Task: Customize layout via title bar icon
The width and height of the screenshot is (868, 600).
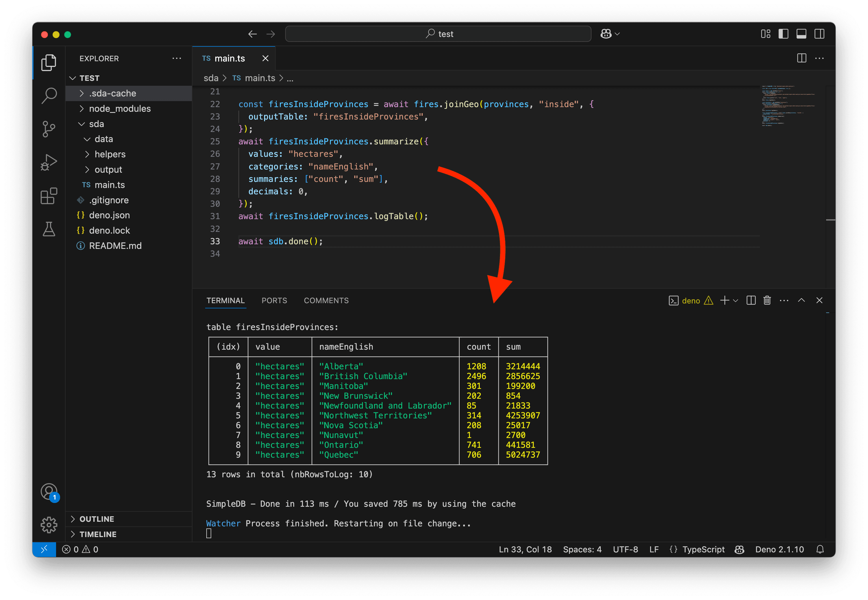Action: coord(765,34)
